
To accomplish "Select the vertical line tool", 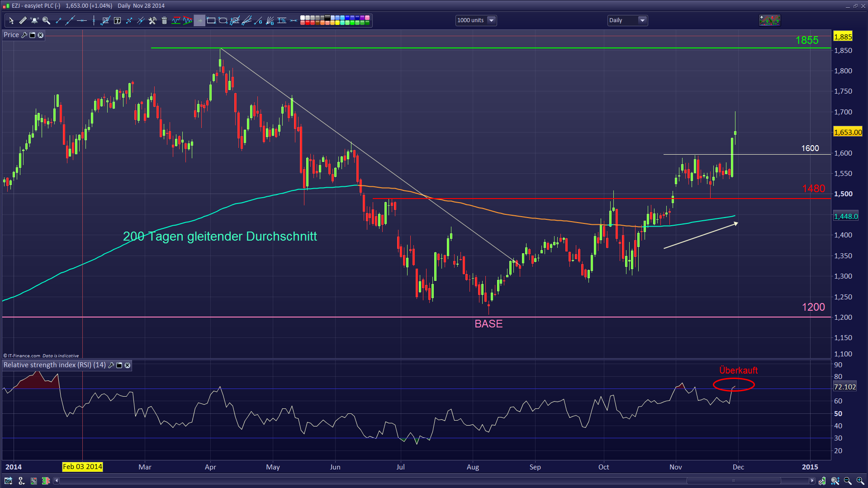I will tap(93, 20).
